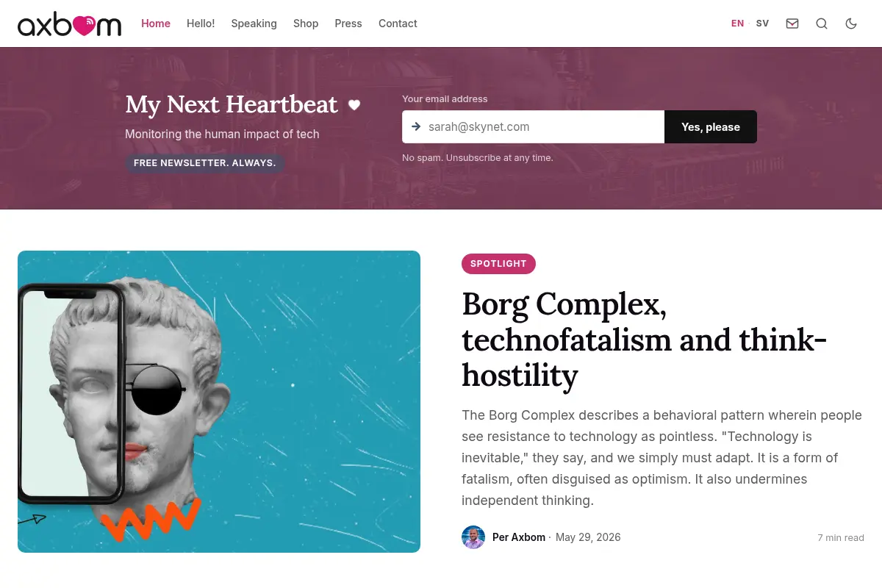Toggle dark mode moon icon
Image resolution: width=882 pixels, height=588 pixels.
coord(851,24)
